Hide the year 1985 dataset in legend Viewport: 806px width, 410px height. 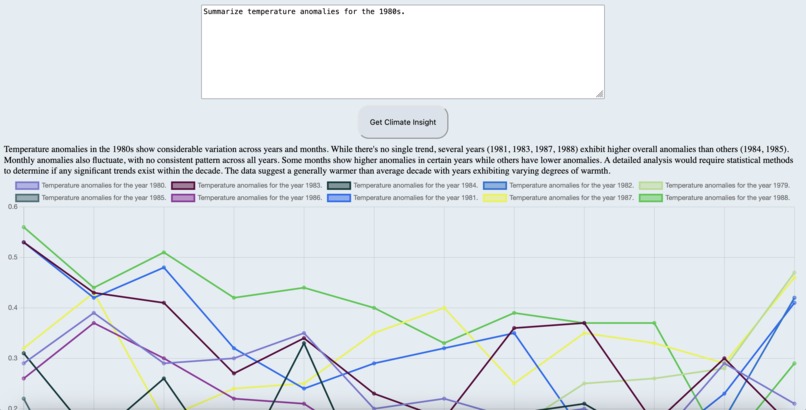pyautogui.click(x=91, y=198)
